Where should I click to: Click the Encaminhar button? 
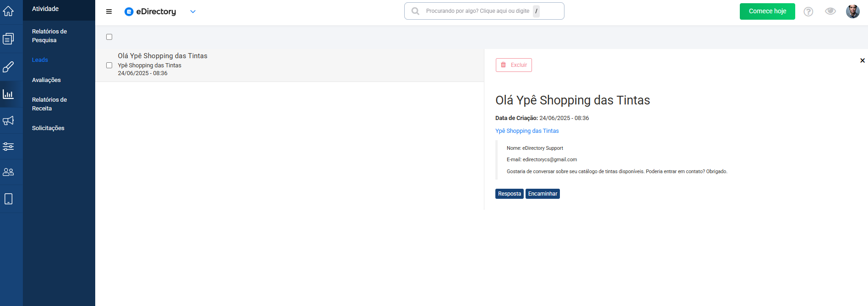click(x=542, y=194)
